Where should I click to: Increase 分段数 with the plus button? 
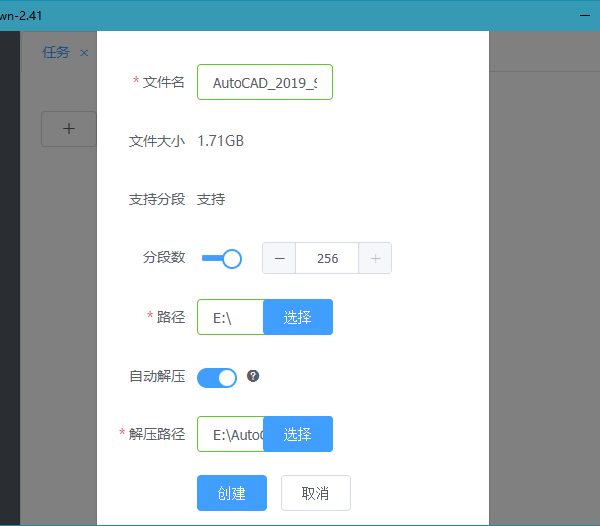[x=375, y=258]
